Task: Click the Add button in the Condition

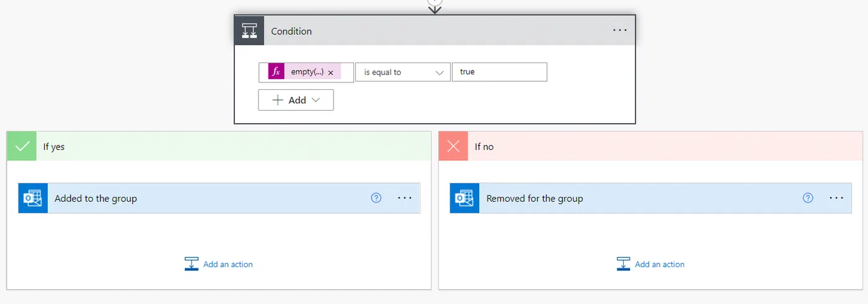Action: [296, 100]
